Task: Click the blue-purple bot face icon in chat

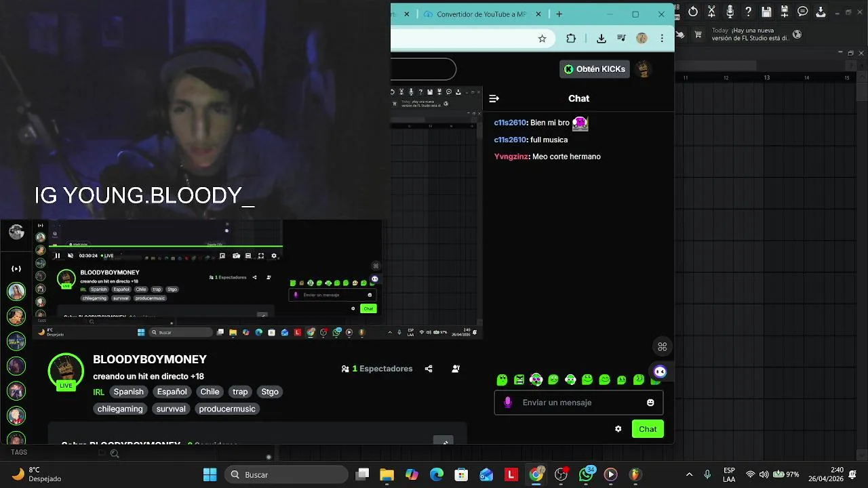Action: pyautogui.click(x=660, y=371)
